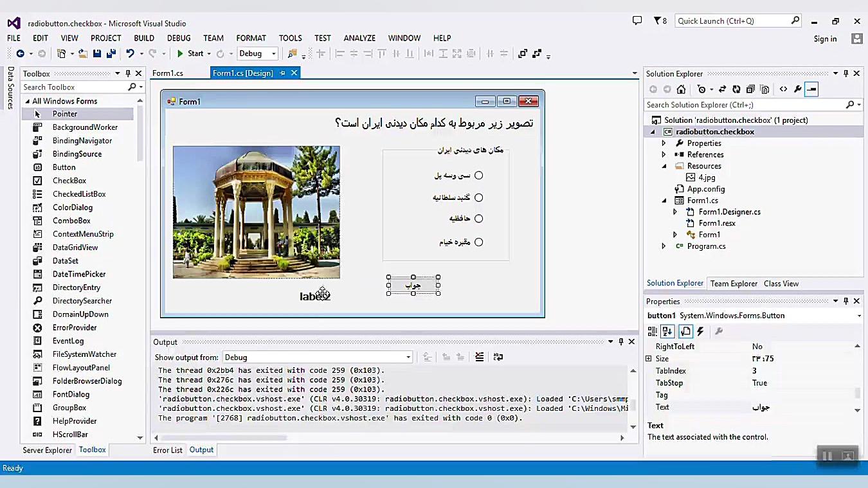Expand the References node in Solution Explorer
Image resolution: width=868 pixels, height=488 pixels.
coord(663,154)
